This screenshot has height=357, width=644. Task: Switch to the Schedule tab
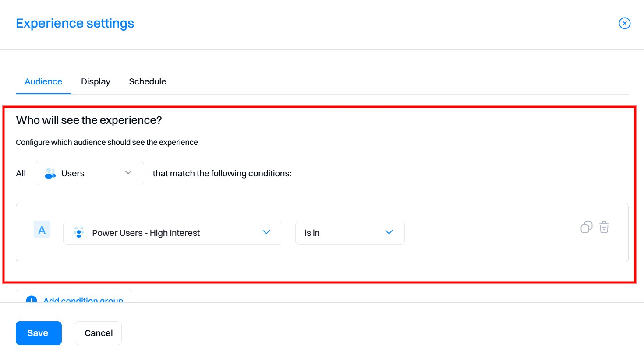pos(147,81)
